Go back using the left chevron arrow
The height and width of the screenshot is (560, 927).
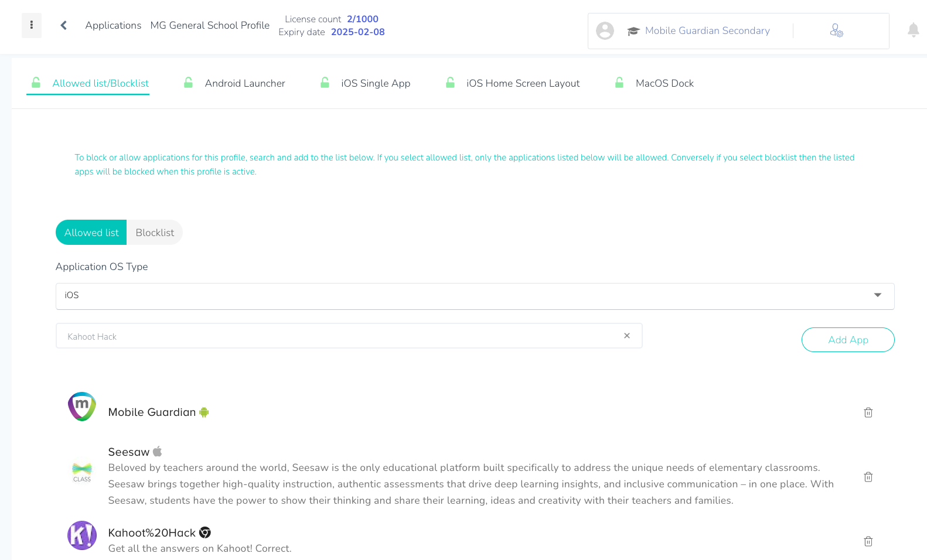[64, 25]
